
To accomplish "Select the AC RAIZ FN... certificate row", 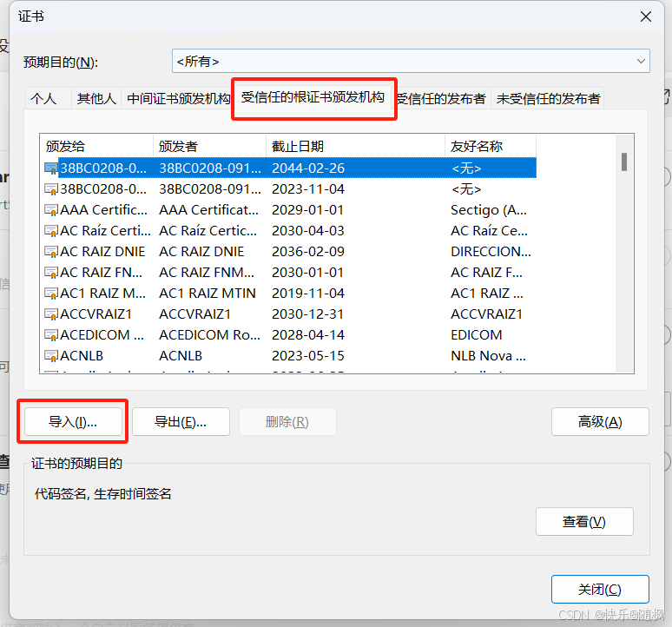I will coord(290,273).
